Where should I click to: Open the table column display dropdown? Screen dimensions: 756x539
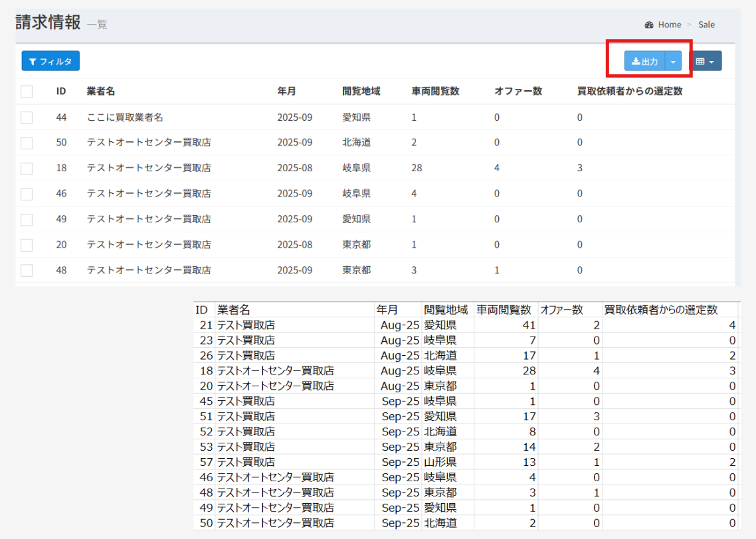704,61
